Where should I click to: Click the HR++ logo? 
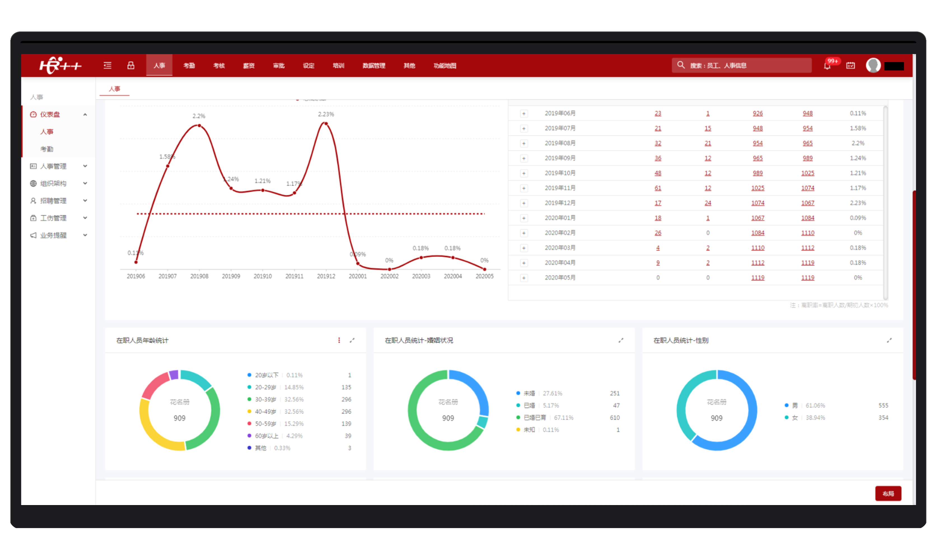click(60, 65)
